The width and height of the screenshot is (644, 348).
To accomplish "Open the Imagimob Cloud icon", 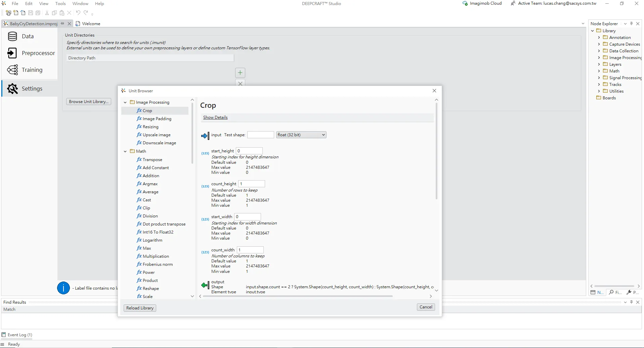I will click(465, 3).
